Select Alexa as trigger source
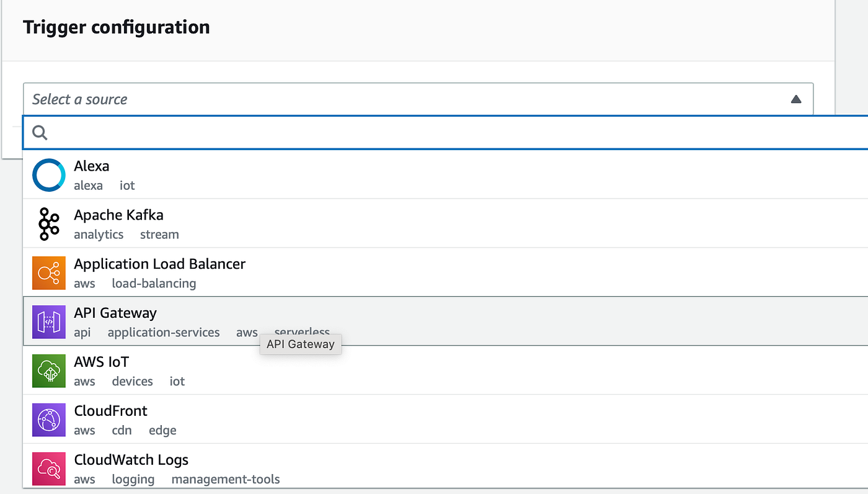 [445, 174]
